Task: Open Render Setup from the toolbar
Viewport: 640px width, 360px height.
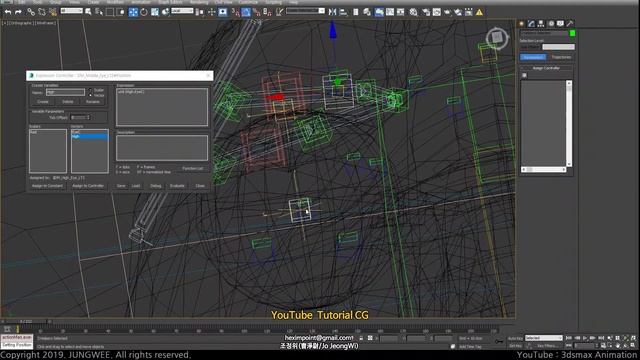Action: pyautogui.click(x=426, y=12)
